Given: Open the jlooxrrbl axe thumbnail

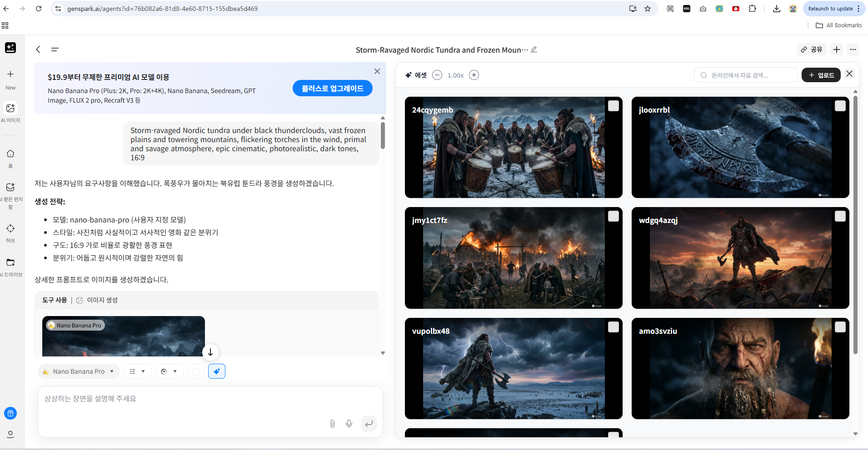Looking at the screenshot, I should [740, 147].
